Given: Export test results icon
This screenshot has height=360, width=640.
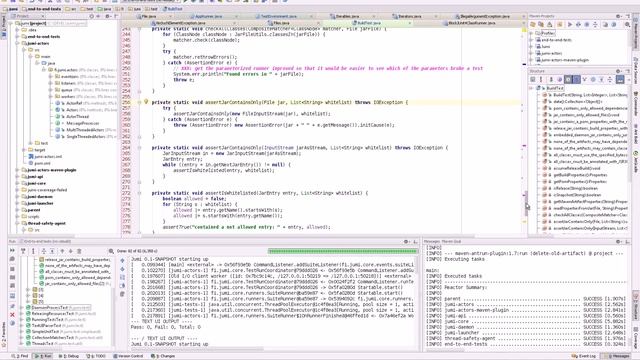Looking at the screenshot, I should point(79,251).
